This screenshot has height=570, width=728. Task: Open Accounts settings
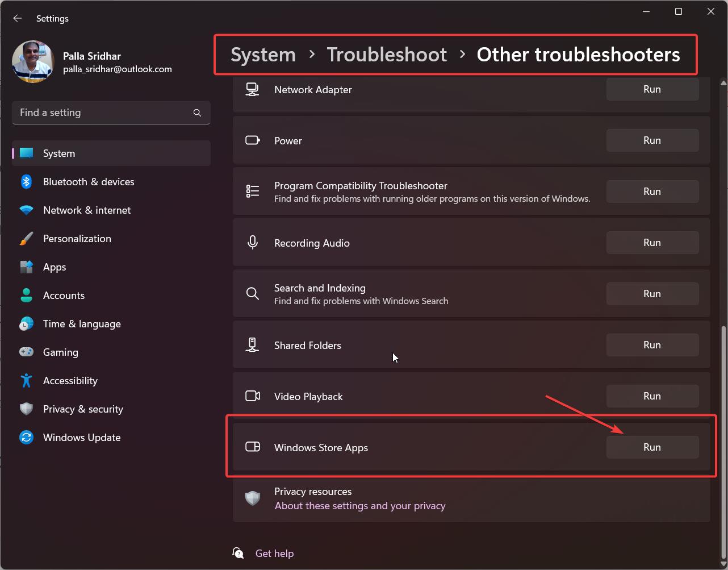(111, 295)
